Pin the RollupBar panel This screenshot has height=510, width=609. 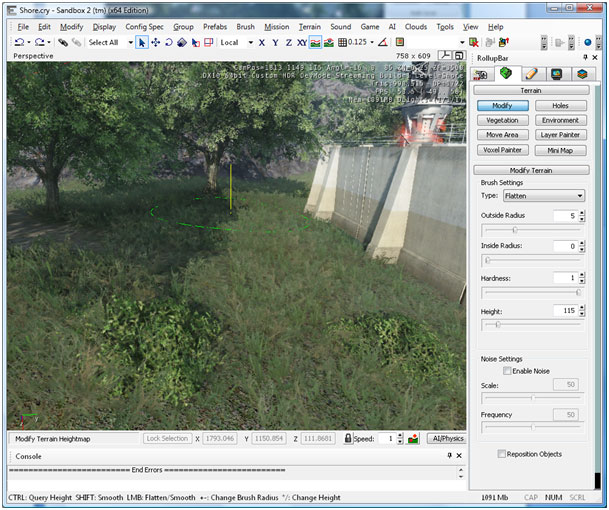(x=585, y=57)
